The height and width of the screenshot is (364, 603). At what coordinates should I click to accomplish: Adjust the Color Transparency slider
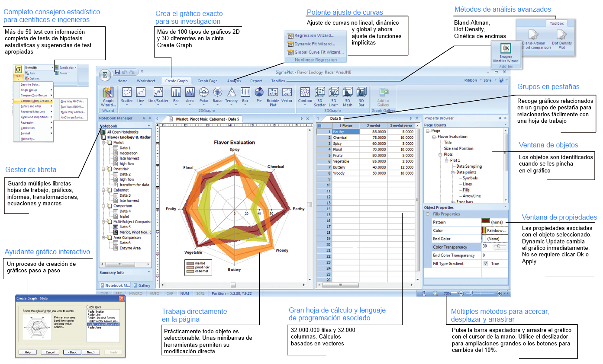499,247
